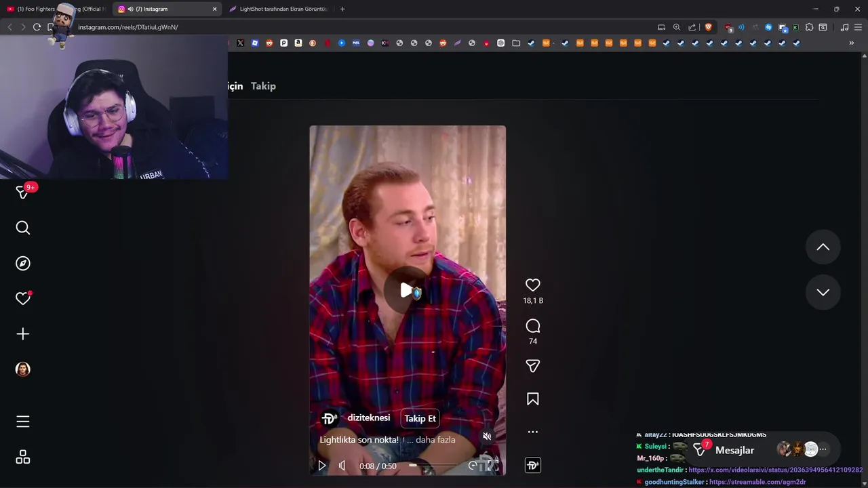The width and height of the screenshot is (868, 488).
Task: Click the address bar URL
Action: pyautogui.click(x=128, y=27)
